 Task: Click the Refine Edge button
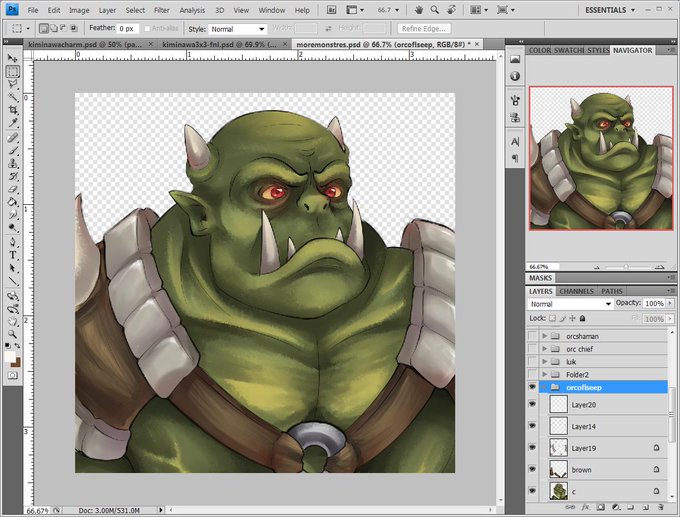click(424, 29)
